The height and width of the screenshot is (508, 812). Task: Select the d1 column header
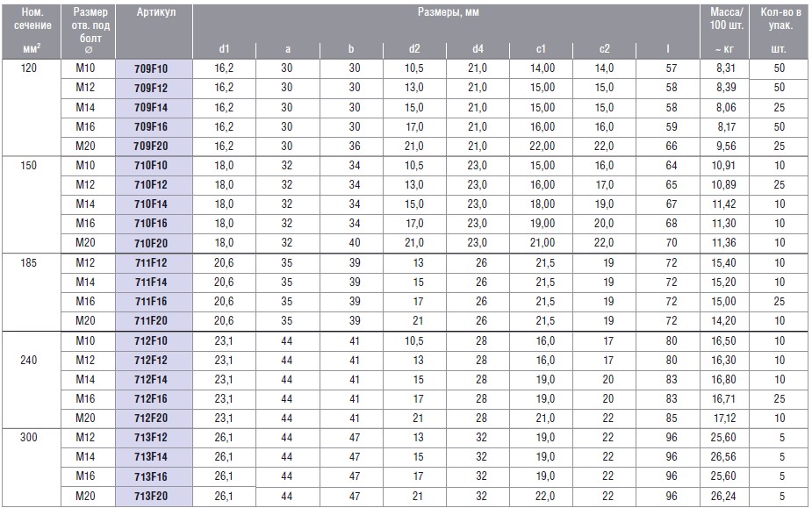tap(224, 49)
